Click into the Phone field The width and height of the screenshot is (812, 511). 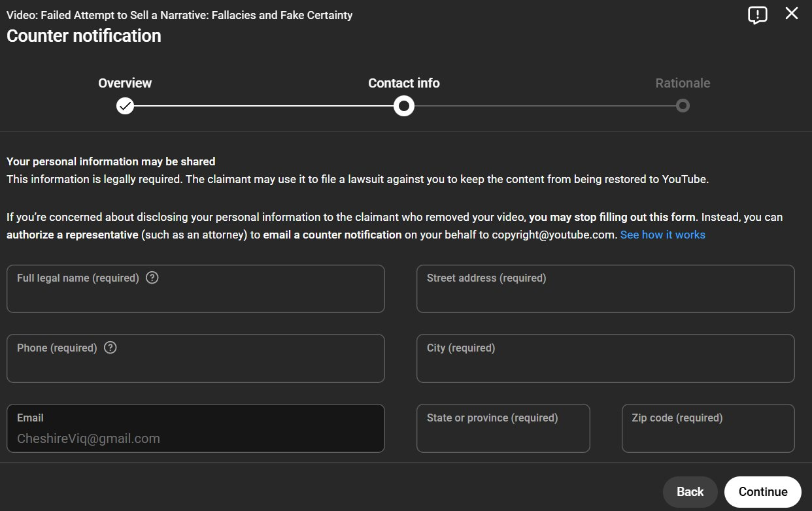tap(195, 366)
